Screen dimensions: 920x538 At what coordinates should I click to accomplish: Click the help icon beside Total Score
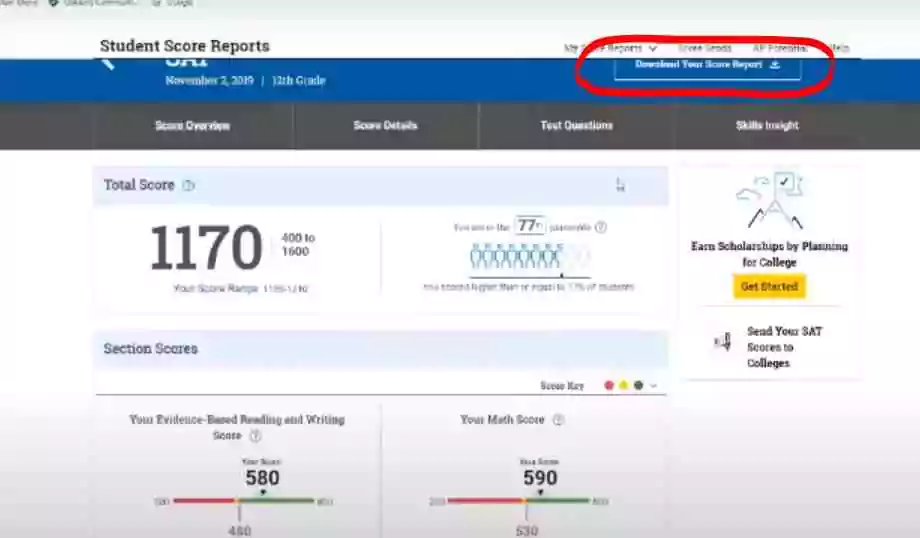(189, 186)
